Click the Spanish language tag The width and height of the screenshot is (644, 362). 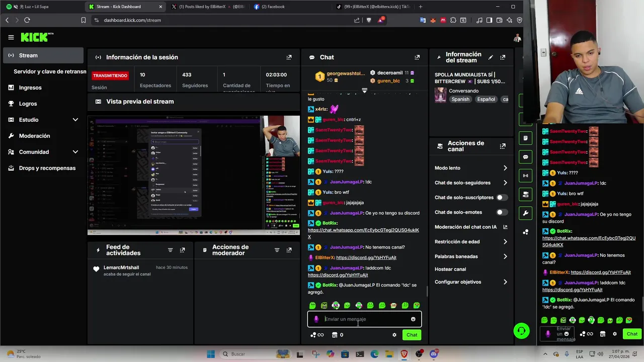[460, 100]
